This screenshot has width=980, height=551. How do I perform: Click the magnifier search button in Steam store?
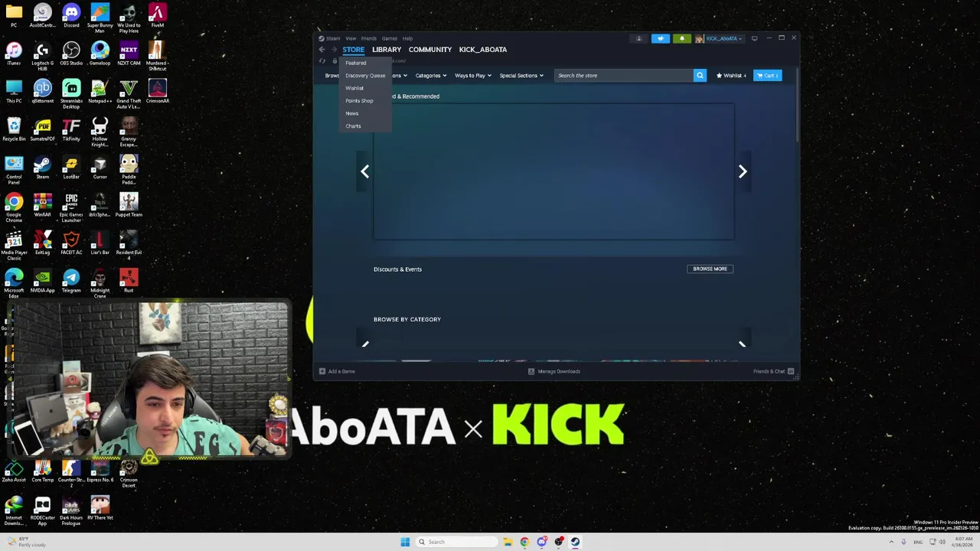tap(700, 75)
